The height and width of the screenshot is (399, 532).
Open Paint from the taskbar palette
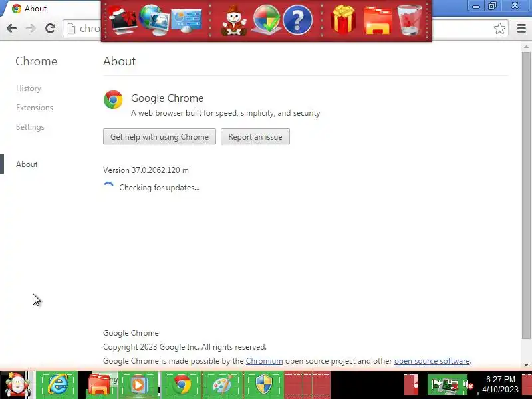(x=223, y=385)
